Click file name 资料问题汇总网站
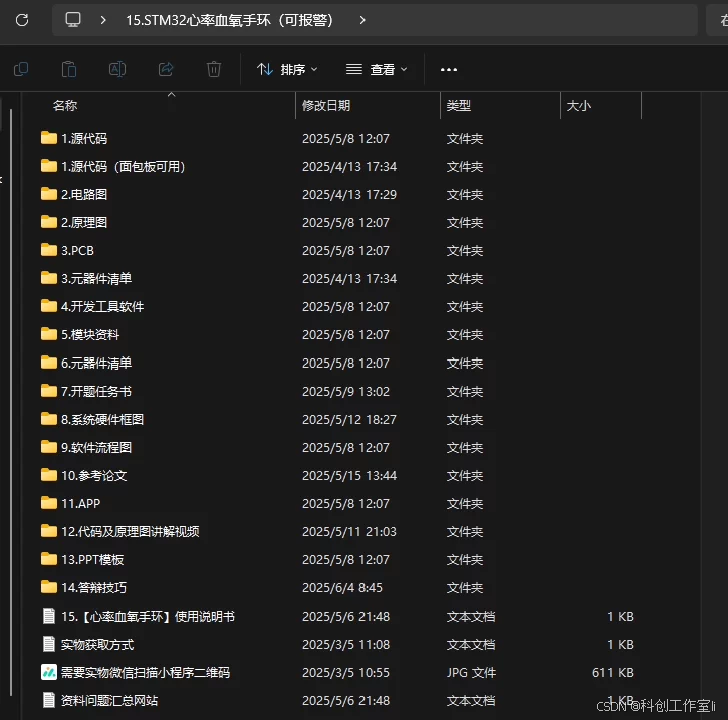The image size is (728, 720). (x=110, y=700)
